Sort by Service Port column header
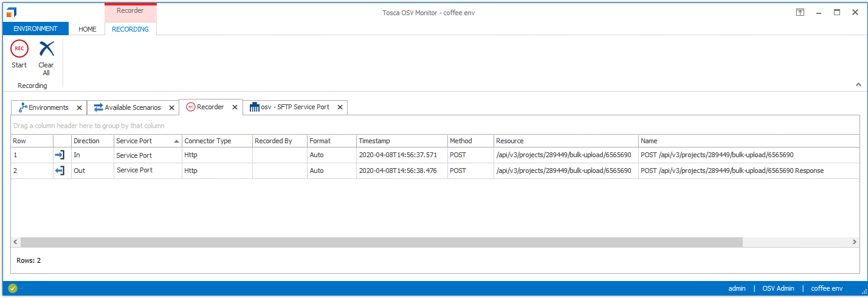Viewport: 868px width, 298px height. tap(147, 141)
